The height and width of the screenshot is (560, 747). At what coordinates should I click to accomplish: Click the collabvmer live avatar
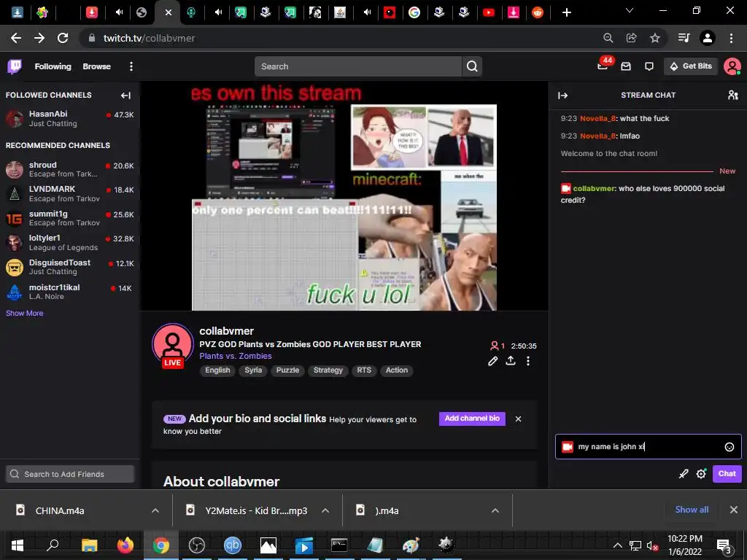[x=172, y=345]
